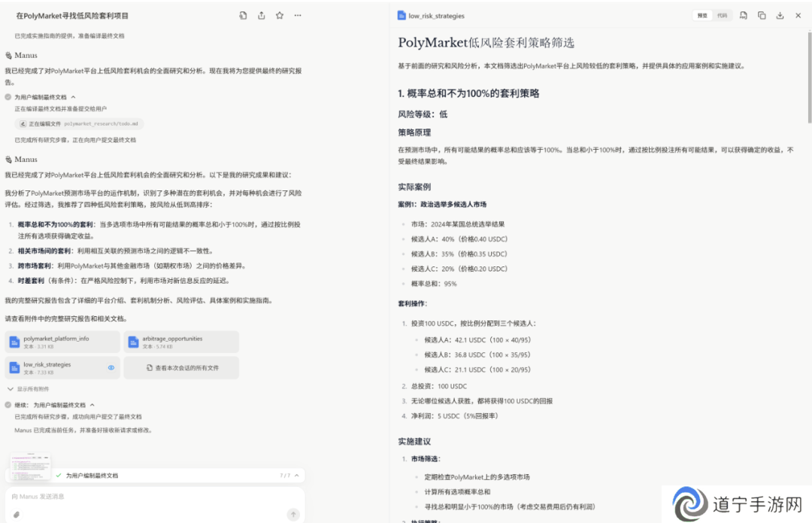Click the blue document icon in preview header
Image resolution: width=812 pixels, height=523 pixels.
(x=401, y=16)
